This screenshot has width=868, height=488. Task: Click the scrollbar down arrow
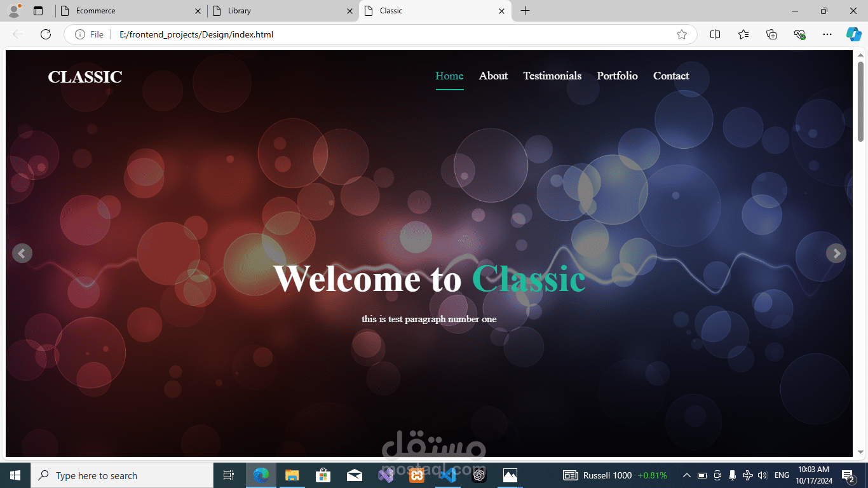point(861,452)
